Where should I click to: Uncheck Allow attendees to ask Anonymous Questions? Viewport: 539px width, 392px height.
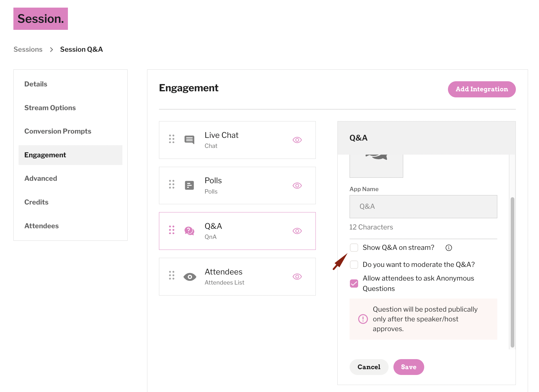pos(354,283)
